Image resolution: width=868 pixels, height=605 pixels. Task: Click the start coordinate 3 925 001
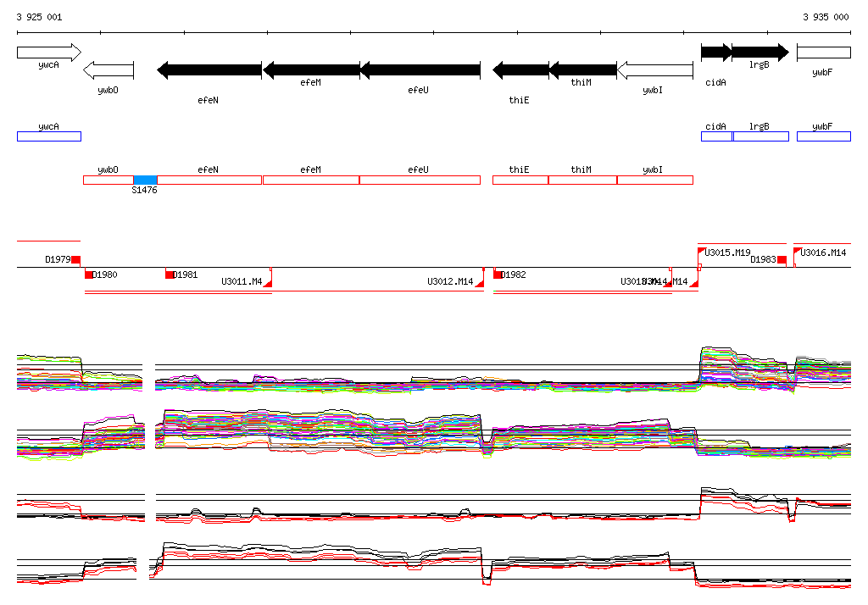[39, 17]
